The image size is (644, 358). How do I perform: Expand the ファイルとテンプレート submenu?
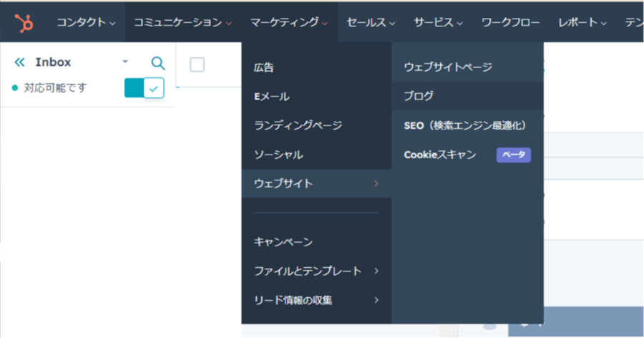pos(316,271)
